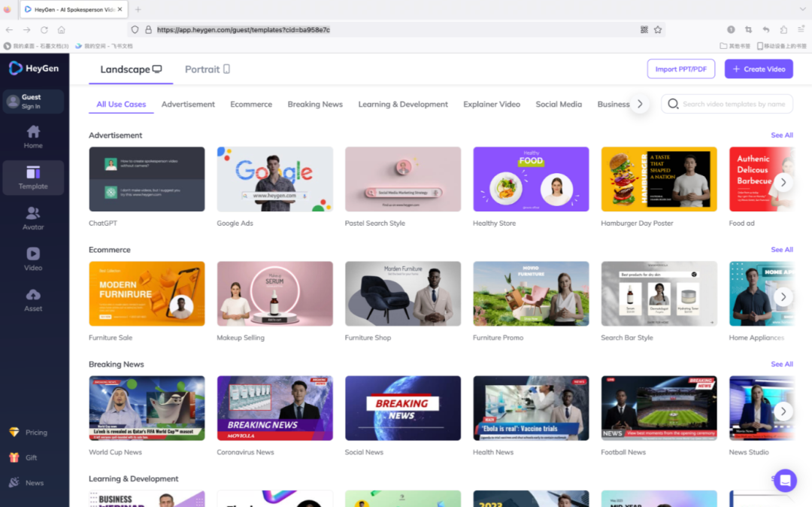See All Breaking News templates

coord(781,364)
